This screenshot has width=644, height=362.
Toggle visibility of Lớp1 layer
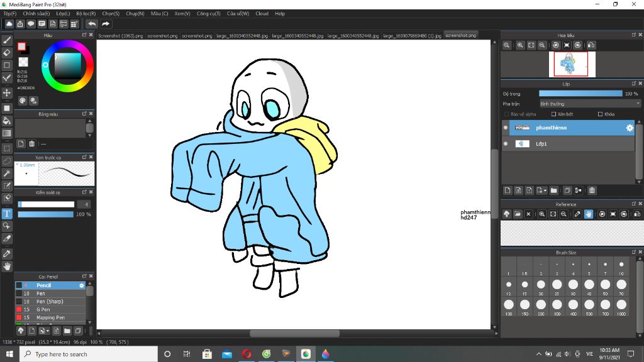point(506,144)
